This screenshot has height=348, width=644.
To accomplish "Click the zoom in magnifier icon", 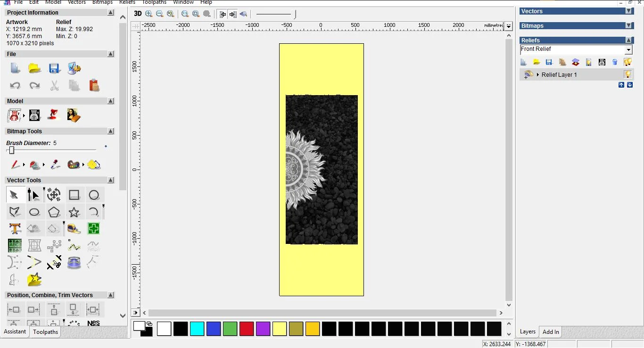I will point(149,14).
